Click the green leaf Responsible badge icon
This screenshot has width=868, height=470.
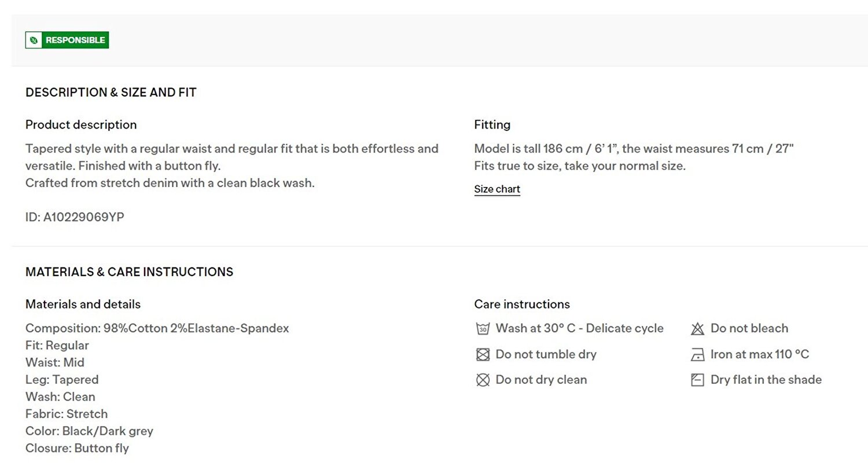pos(34,40)
